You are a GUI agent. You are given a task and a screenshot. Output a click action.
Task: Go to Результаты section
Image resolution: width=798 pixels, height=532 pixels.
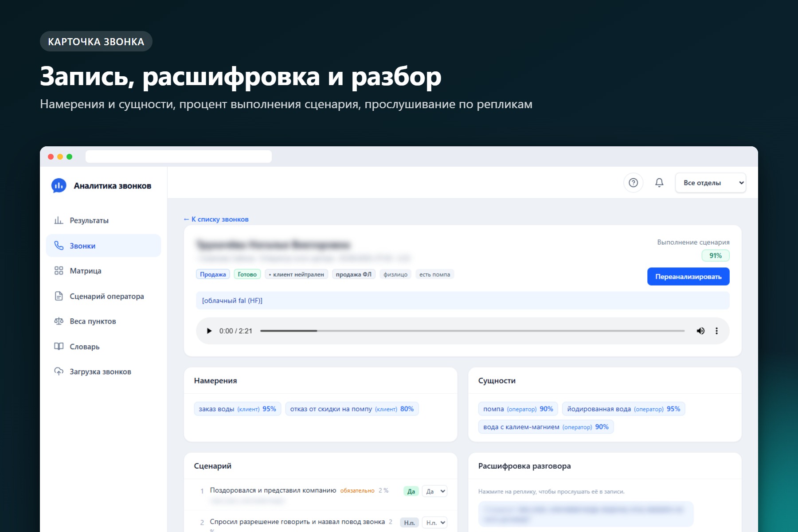pos(103,220)
